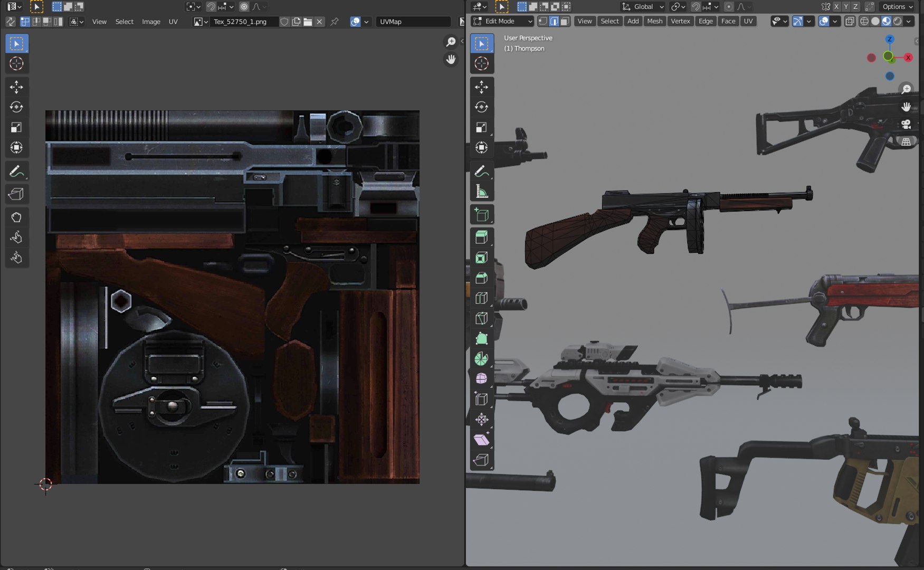Open the Edit Mode dropdown
The height and width of the screenshot is (570, 924).
pyautogui.click(x=502, y=21)
